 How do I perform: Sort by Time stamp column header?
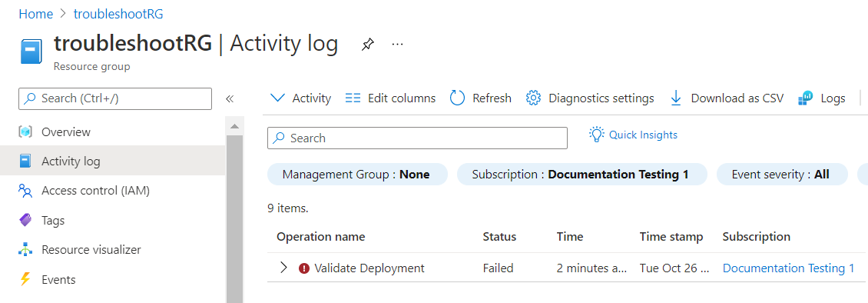(671, 237)
